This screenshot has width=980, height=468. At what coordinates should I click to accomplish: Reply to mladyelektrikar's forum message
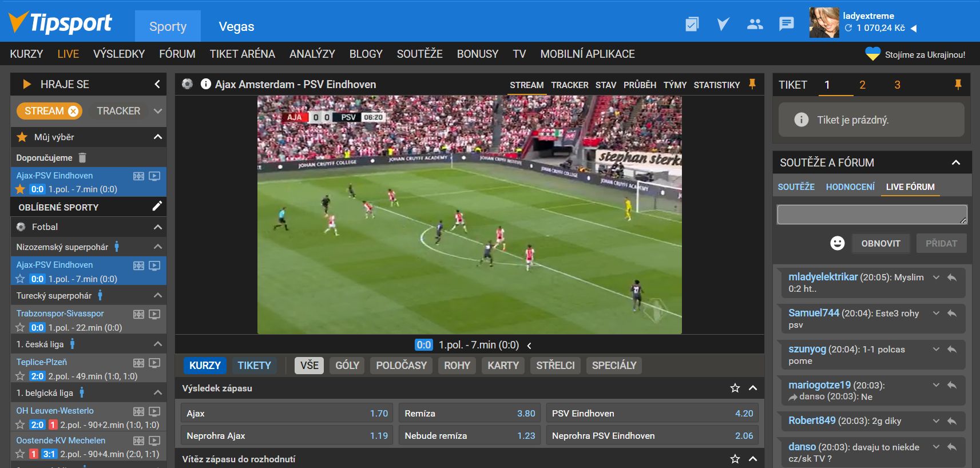952,277
